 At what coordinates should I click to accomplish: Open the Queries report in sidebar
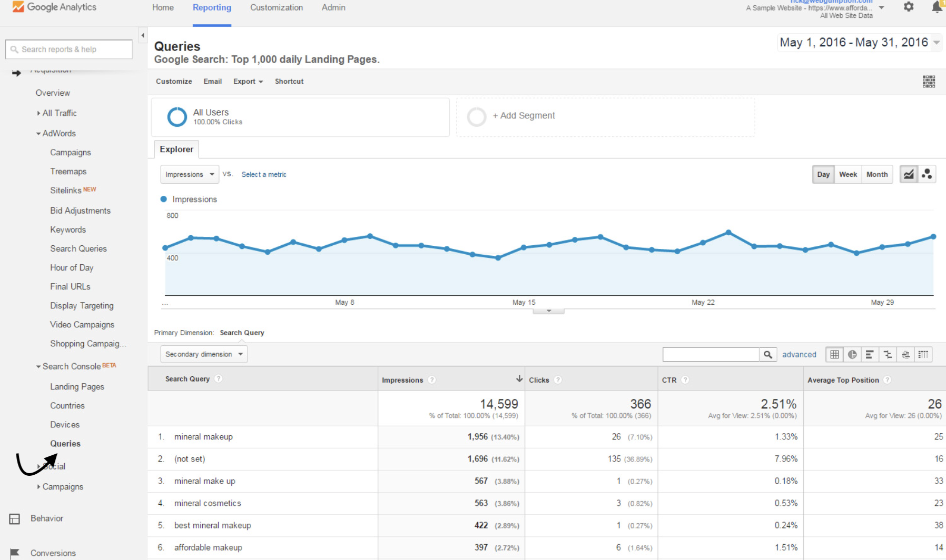tap(65, 444)
